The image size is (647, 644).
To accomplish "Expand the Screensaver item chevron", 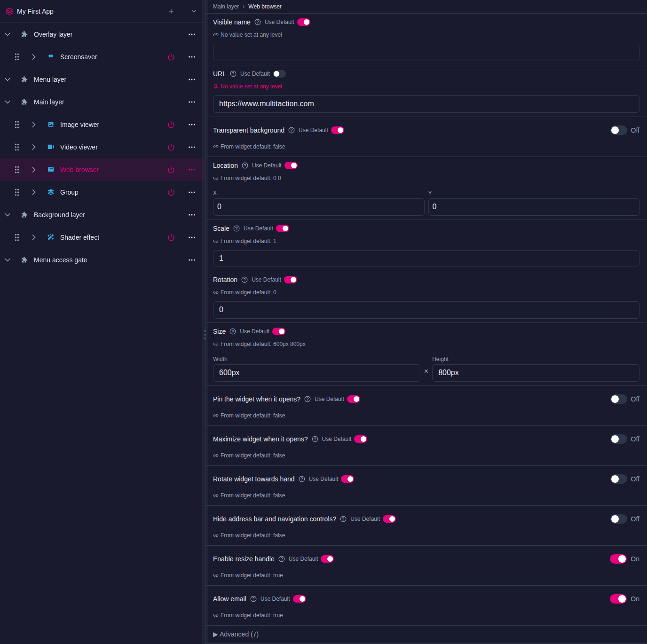I will (34, 57).
